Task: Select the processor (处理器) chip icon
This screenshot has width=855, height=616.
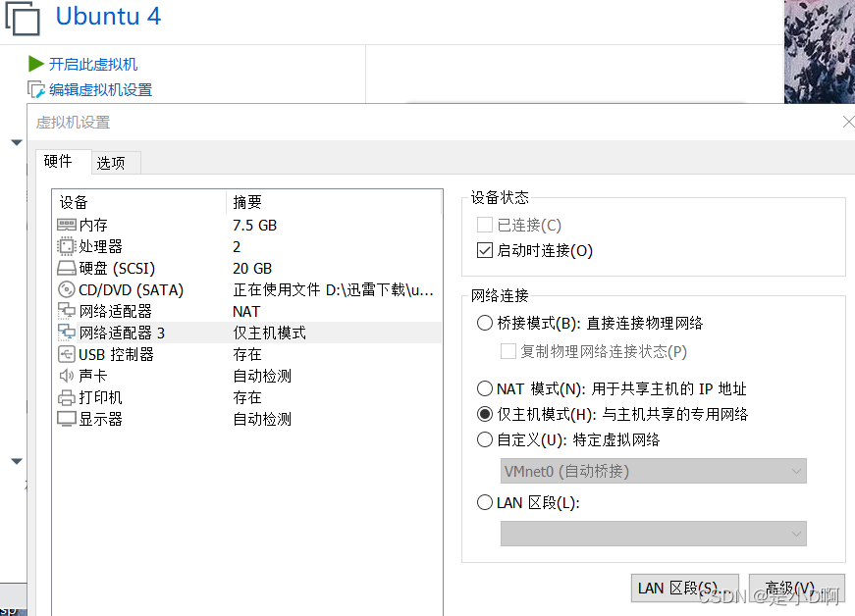Action: [67, 246]
